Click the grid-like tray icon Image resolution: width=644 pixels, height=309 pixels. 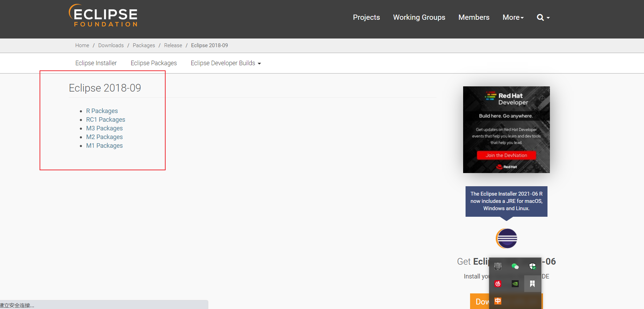[498, 266]
